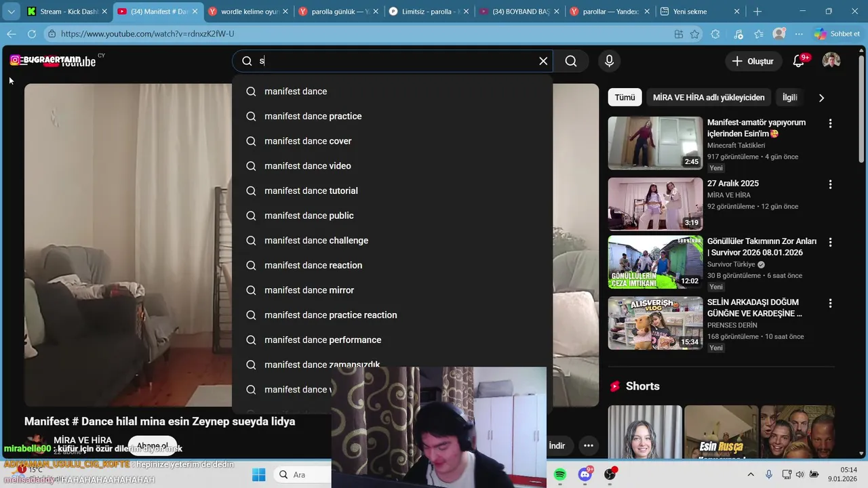Switch to BOYBAND BAŞ tab

[x=519, y=12]
